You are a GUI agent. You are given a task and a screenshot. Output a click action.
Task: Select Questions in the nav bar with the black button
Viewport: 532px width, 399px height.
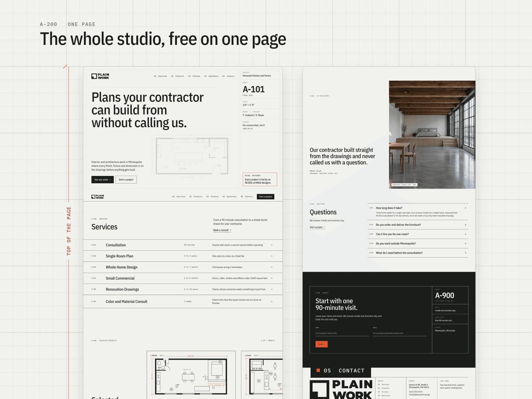(x=230, y=197)
